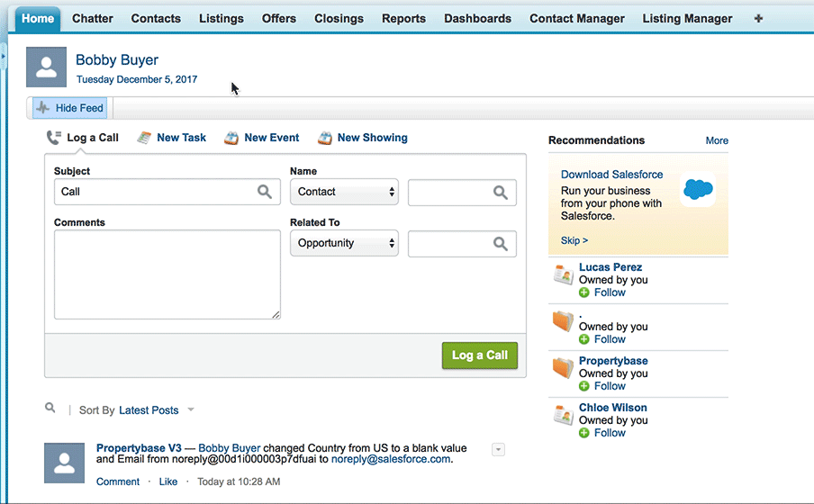
Task: Click the date Tuesday December 5, 2017
Action: 137,79
